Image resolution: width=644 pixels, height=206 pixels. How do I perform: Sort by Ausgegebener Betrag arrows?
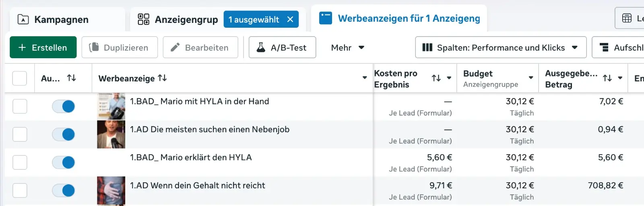(607, 78)
